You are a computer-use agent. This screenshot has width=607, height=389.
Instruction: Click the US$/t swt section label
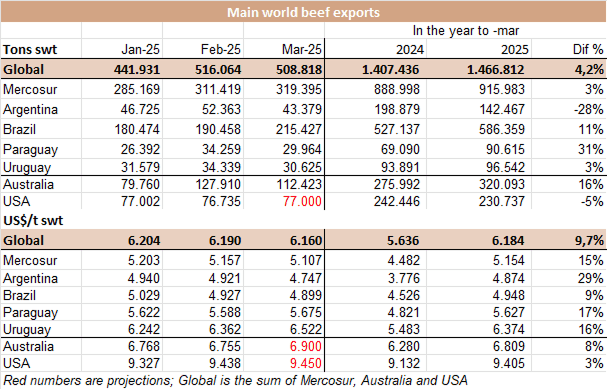tap(33, 221)
